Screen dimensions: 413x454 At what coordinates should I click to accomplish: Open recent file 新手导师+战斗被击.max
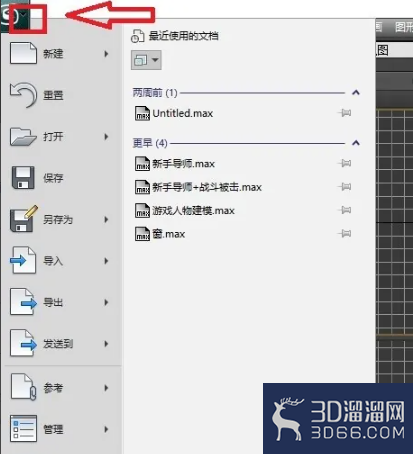(207, 187)
